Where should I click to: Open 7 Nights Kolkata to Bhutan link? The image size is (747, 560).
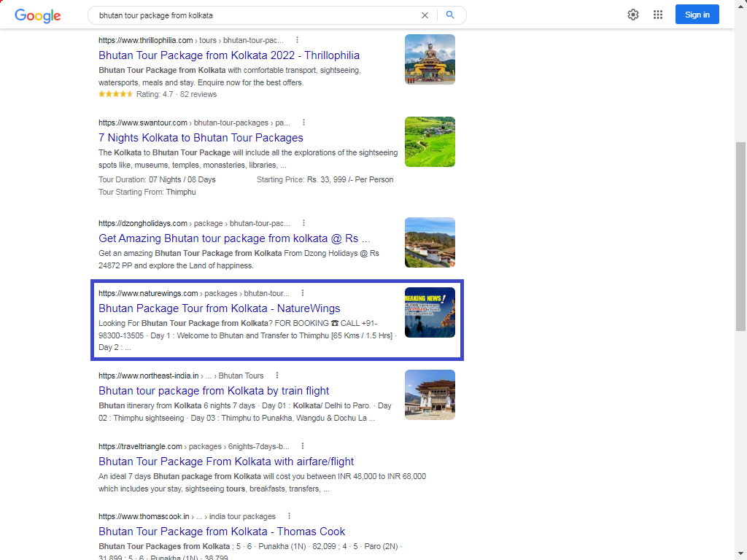[201, 138]
